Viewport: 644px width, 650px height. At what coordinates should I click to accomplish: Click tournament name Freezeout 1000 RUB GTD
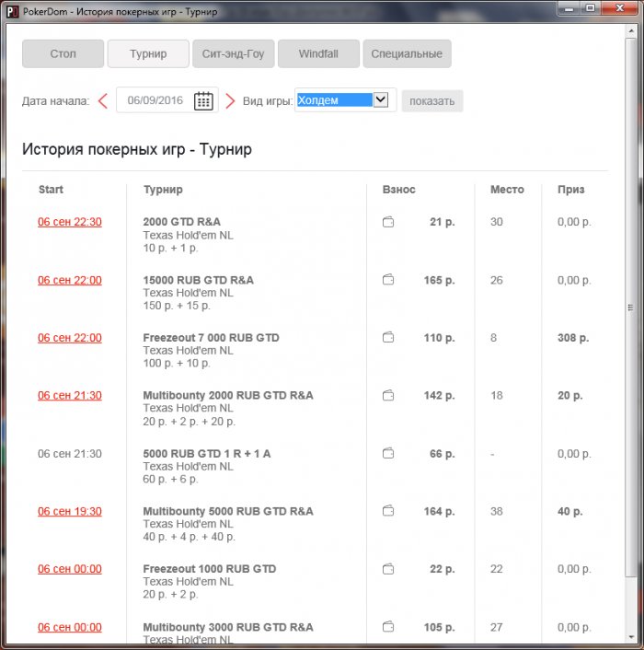point(210,569)
